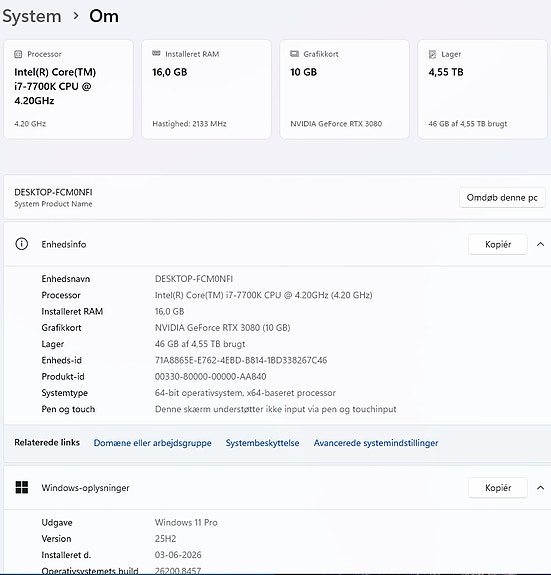
Task: Copy device info with Kopiér button
Action: [x=498, y=244]
